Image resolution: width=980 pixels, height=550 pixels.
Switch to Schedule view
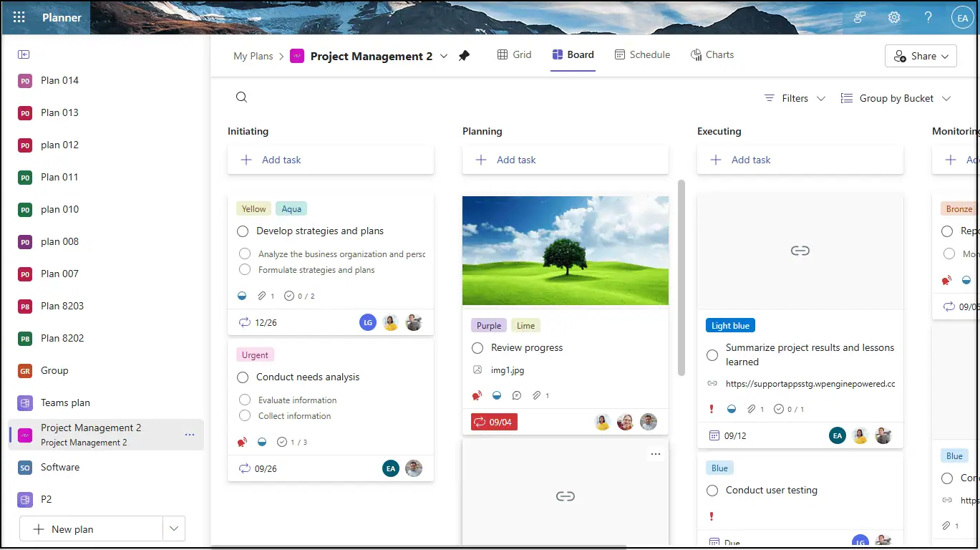point(642,54)
